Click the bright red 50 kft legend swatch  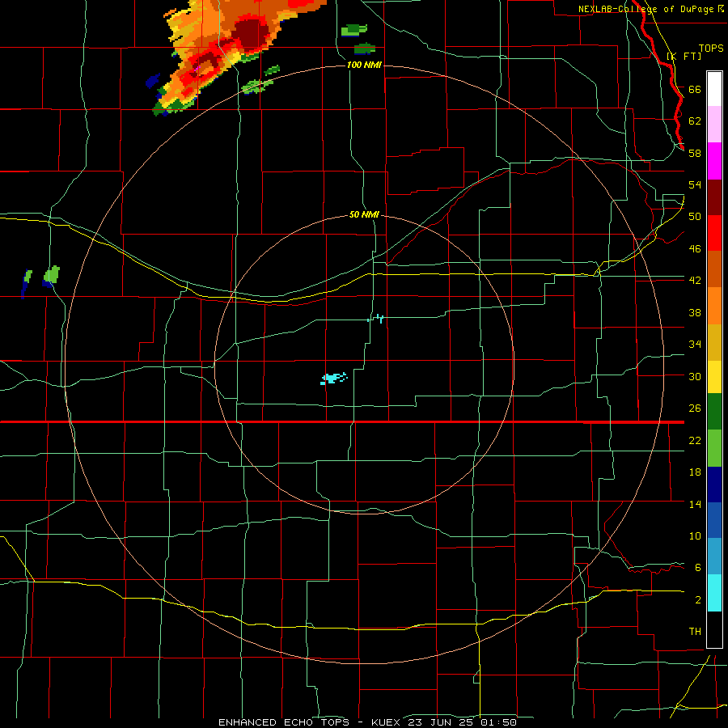[x=714, y=233]
